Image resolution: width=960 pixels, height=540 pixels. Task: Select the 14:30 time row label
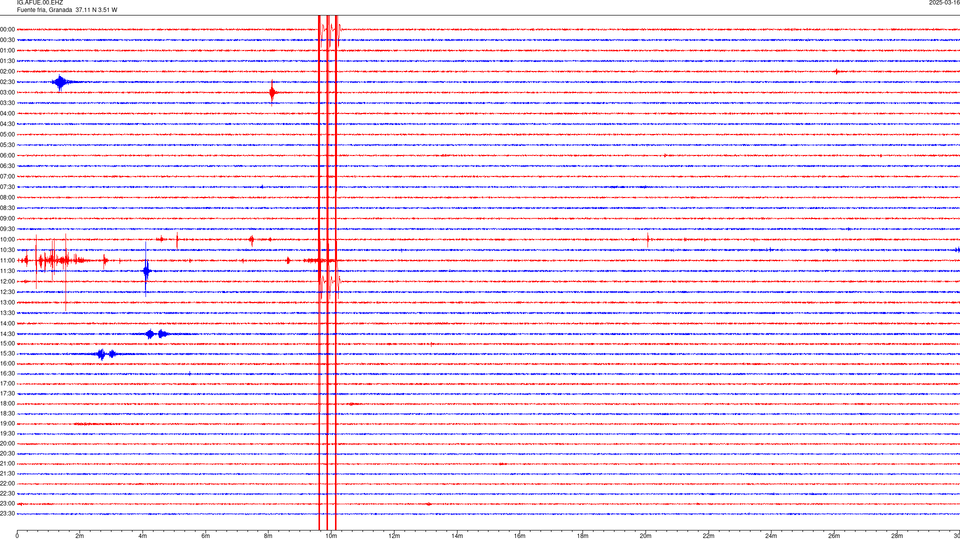(7, 334)
